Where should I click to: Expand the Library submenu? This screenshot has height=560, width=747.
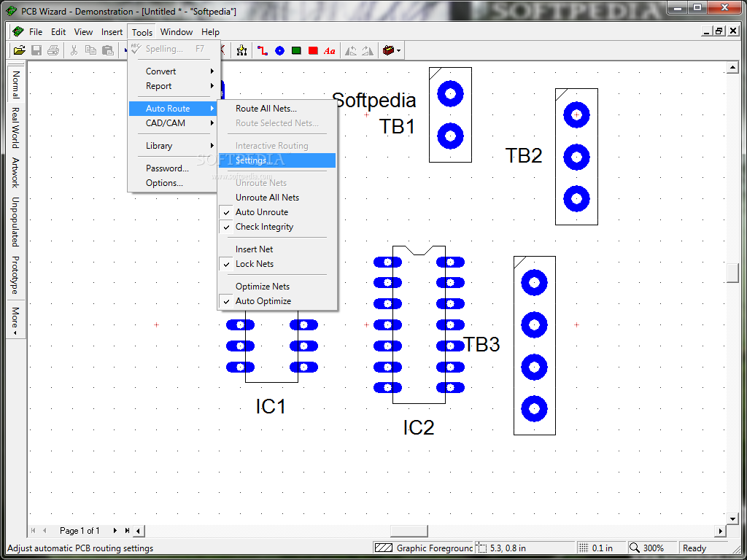click(x=174, y=146)
